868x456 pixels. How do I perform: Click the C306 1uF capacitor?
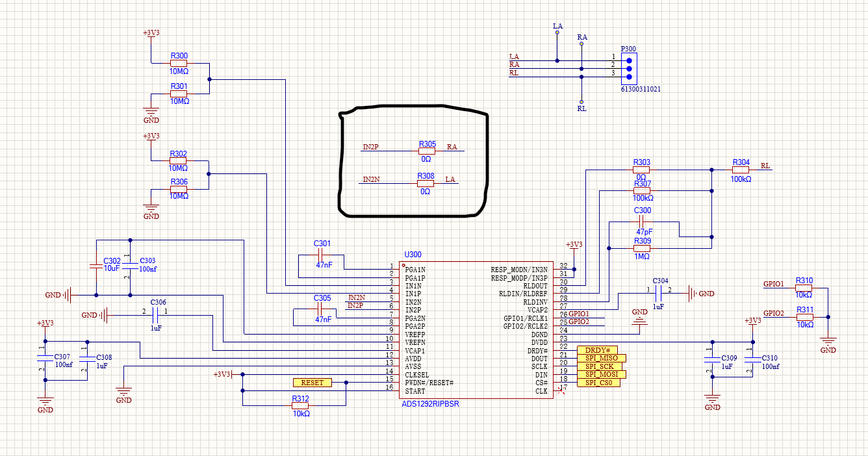click(155, 316)
